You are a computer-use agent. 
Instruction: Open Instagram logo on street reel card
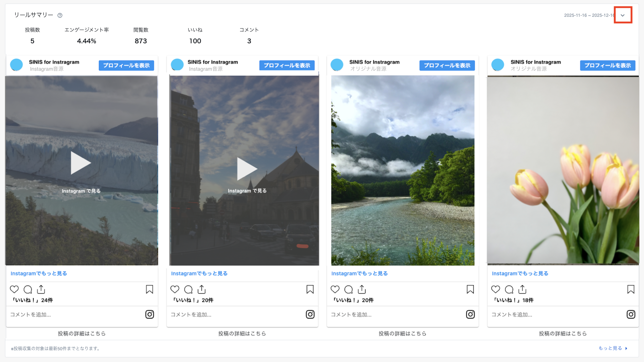(x=310, y=314)
